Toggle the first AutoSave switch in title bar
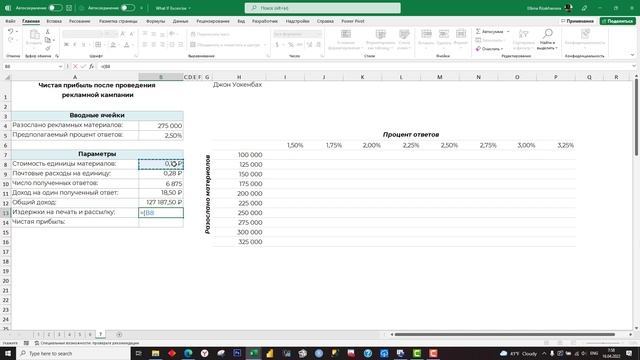640x360 pixels. 55,8
